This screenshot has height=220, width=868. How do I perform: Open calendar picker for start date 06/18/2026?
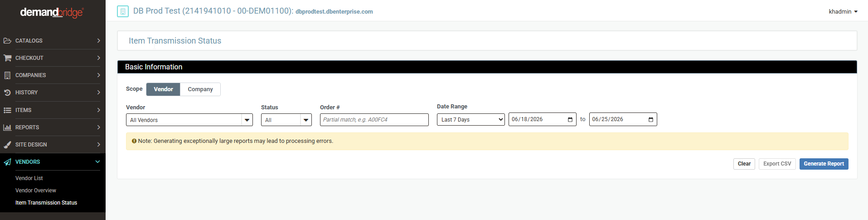coord(570,119)
